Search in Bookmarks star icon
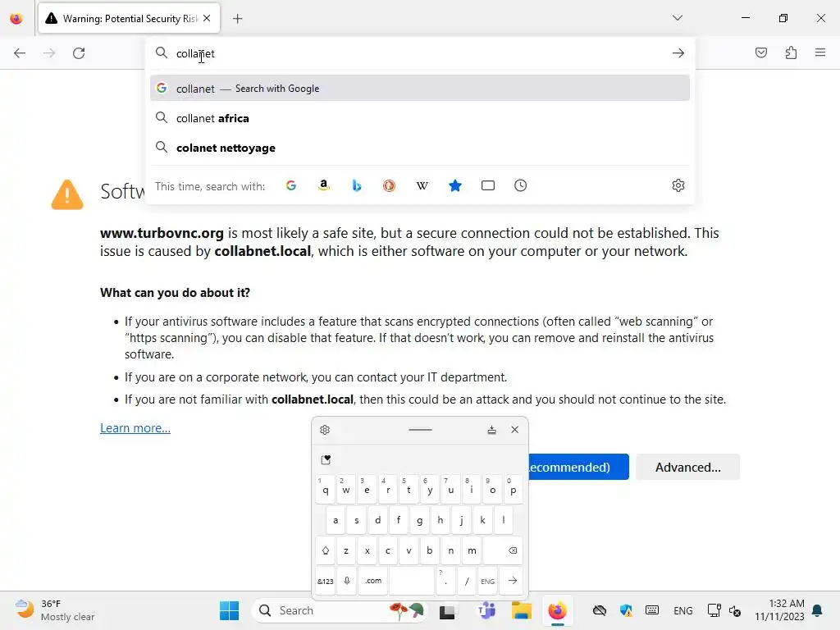 (x=454, y=185)
